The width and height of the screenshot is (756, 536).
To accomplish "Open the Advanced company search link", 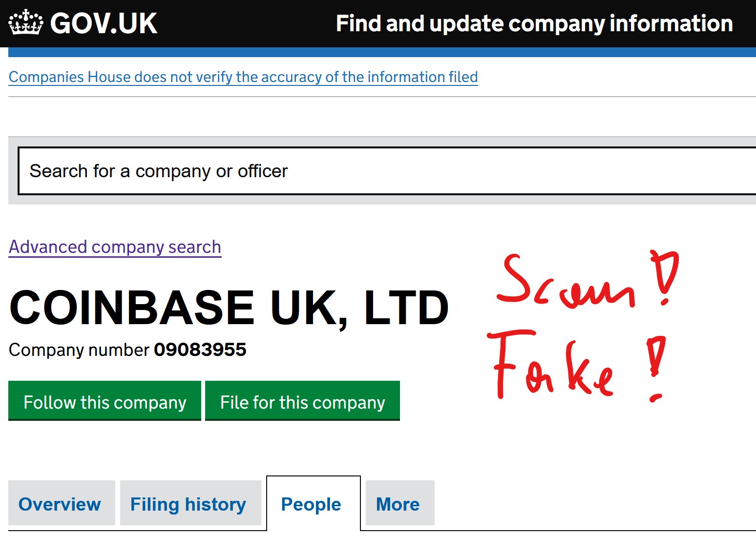I will 115,247.
